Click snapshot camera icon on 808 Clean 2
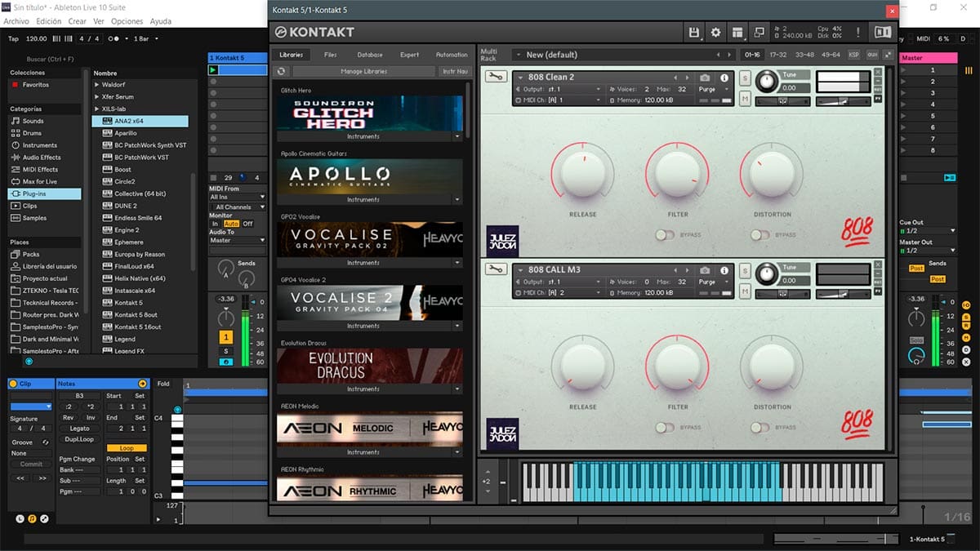 pos(705,78)
